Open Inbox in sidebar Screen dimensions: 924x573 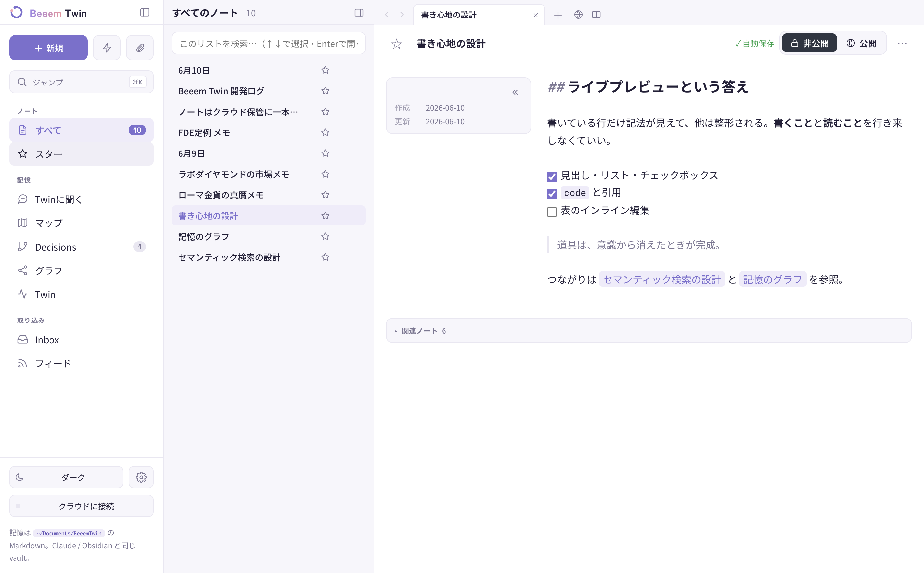(82, 340)
